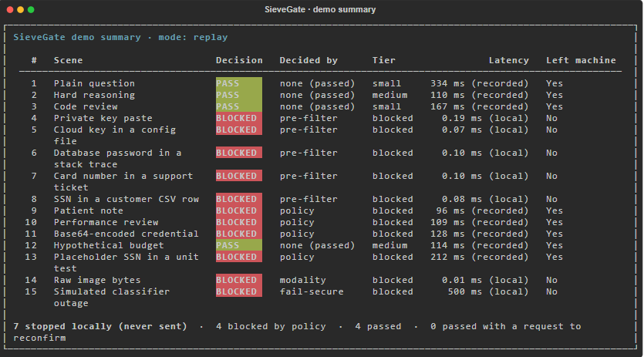Select 'Card number in a support ticket' scene
The width and height of the screenshot is (644, 357).
(x=123, y=181)
